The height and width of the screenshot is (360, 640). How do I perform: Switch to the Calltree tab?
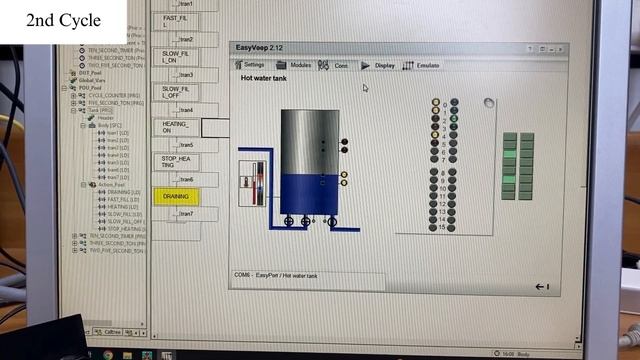[x=108, y=332]
